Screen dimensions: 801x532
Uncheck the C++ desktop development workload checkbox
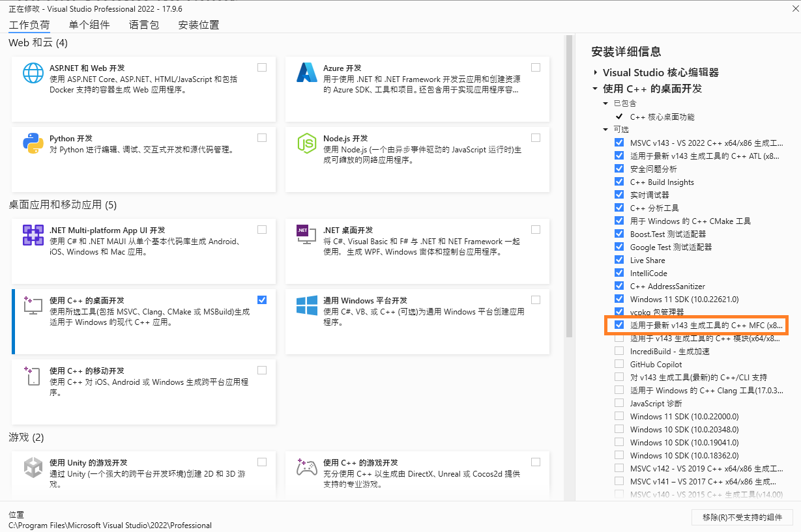tap(262, 300)
